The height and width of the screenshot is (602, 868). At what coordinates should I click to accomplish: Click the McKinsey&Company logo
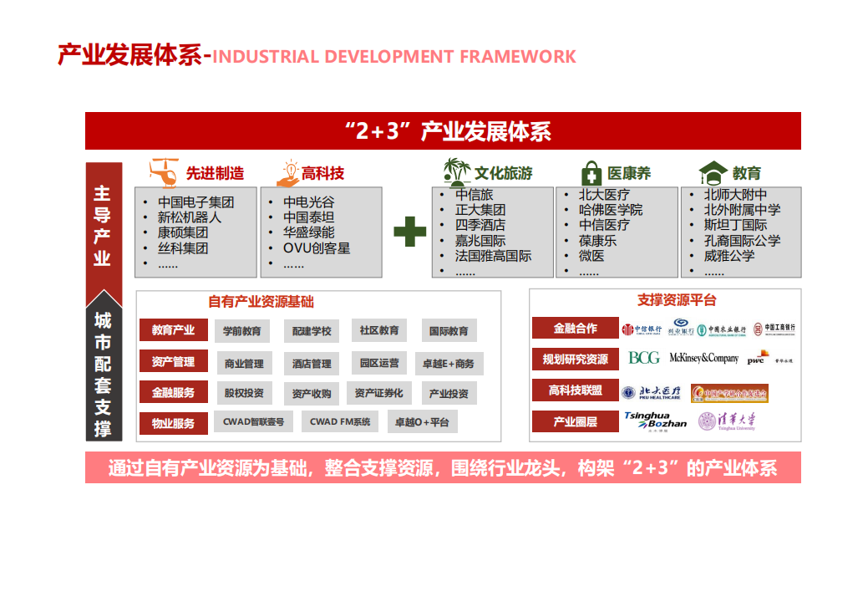pos(704,359)
